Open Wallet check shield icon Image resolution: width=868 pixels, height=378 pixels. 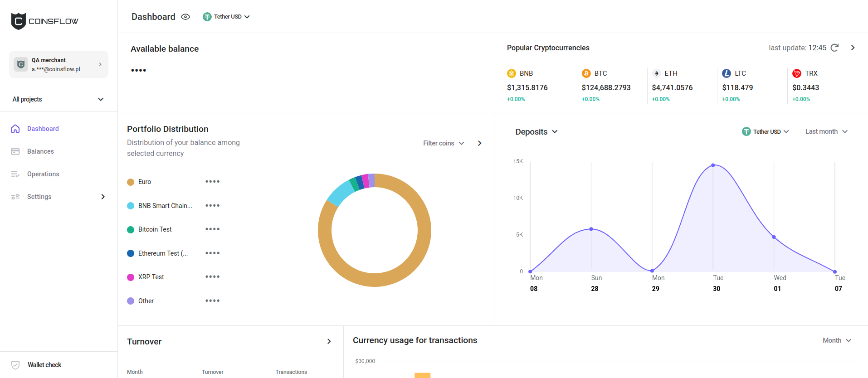point(15,365)
